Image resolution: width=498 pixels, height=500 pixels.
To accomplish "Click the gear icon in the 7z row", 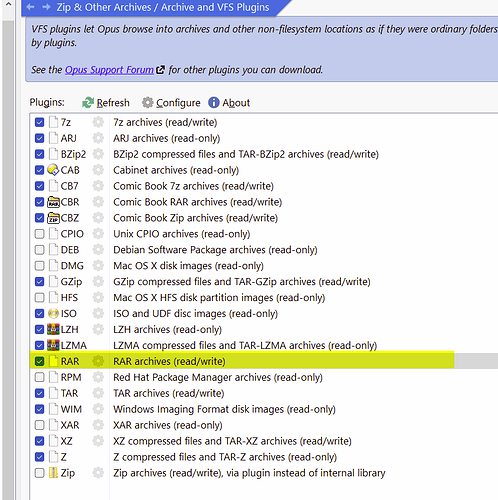I will tap(98, 122).
